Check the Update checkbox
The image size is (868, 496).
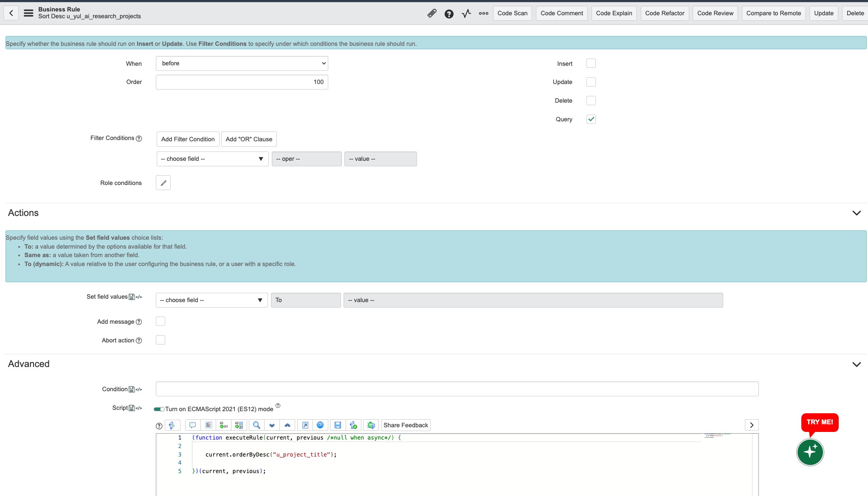(x=591, y=82)
